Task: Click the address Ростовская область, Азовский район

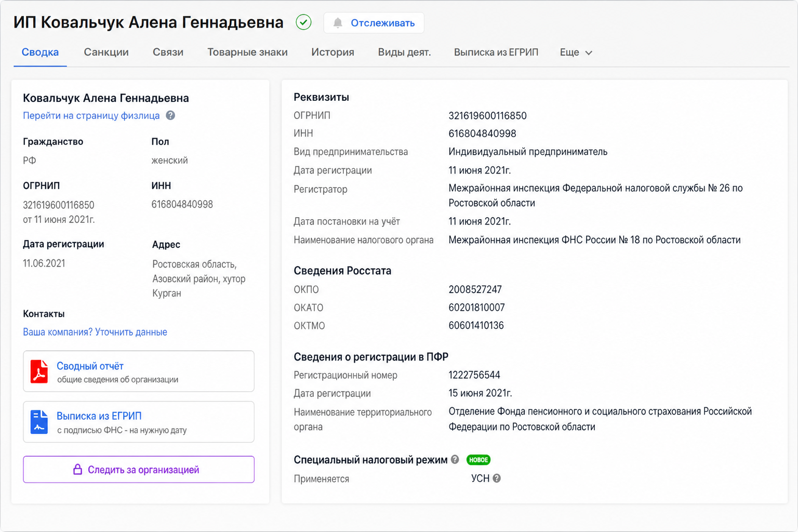Action: (x=199, y=279)
